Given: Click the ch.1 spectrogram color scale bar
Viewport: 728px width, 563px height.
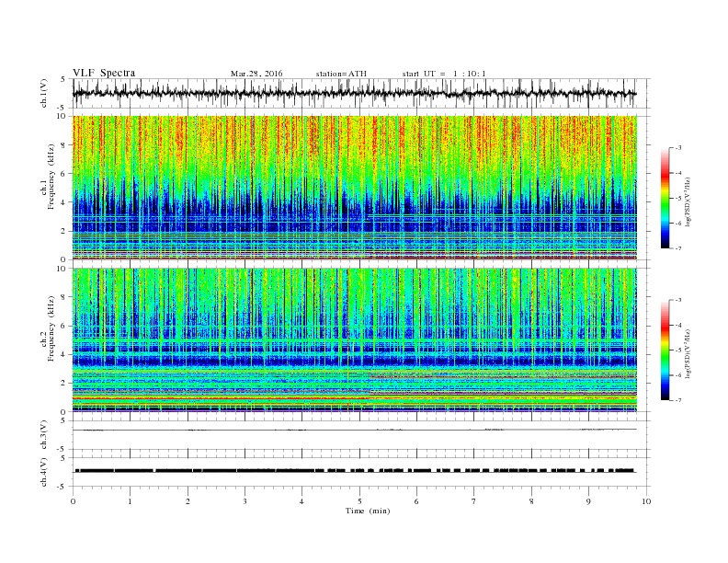Looking at the screenshot, I should click(x=665, y=198).
